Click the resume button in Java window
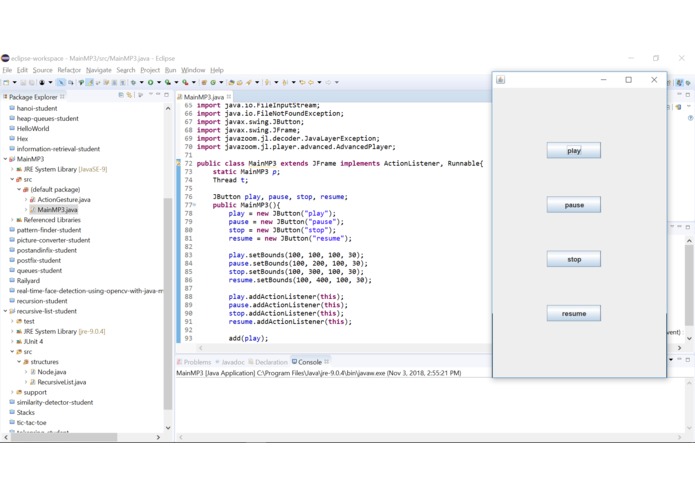Screen dimensions: 695x494 574,313
